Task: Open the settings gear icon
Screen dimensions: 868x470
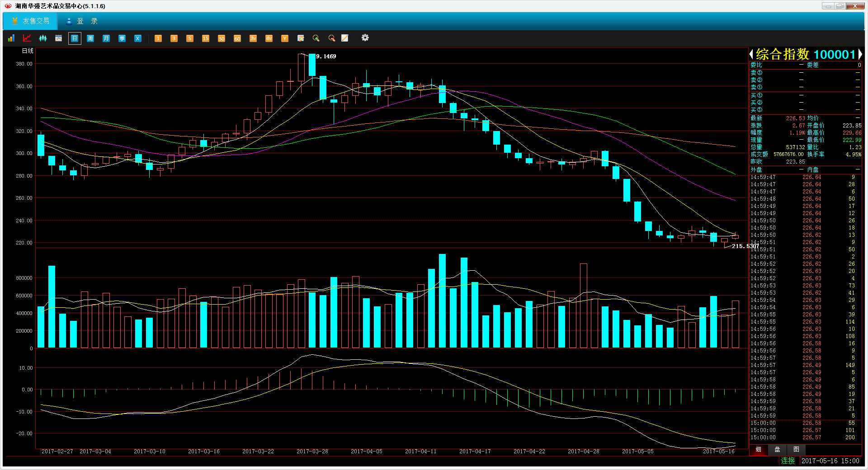Action: click(x=365, y=38)
